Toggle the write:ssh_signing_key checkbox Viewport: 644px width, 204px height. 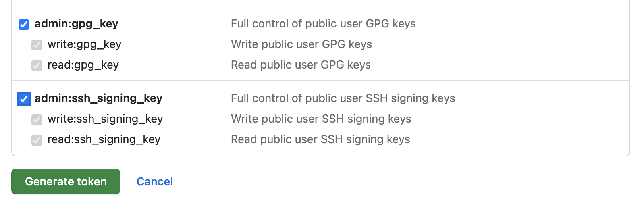(37, 120)
